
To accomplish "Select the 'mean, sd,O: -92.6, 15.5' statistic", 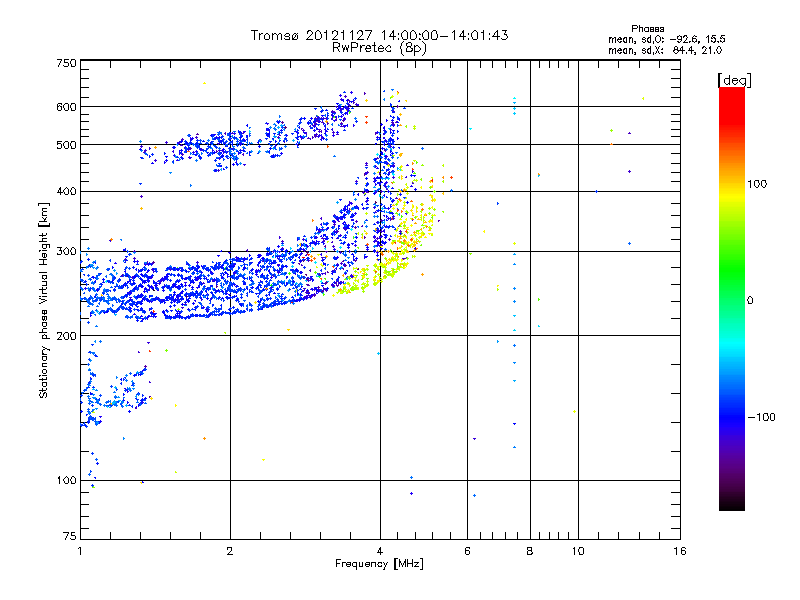I will [x=666, y=39].
